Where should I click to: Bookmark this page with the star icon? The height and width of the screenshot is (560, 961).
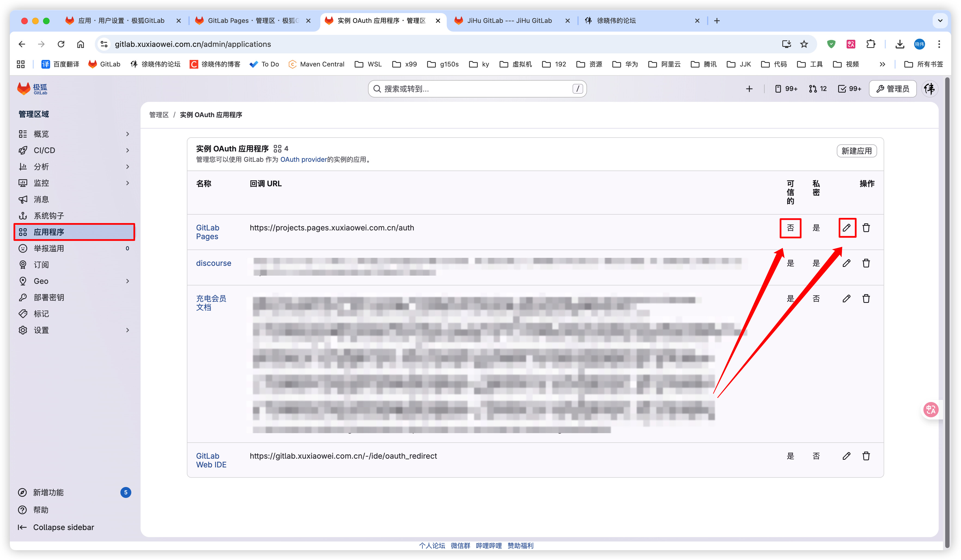(x=804, y=44)
